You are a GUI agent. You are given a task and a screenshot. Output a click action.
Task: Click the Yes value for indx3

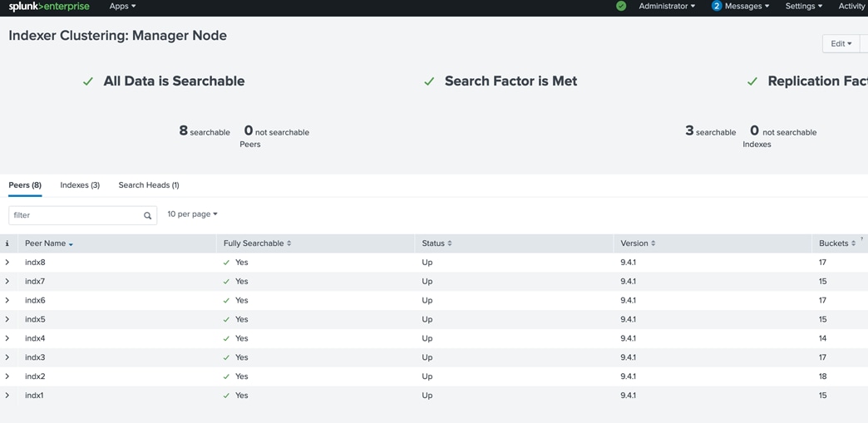point(241,357)
